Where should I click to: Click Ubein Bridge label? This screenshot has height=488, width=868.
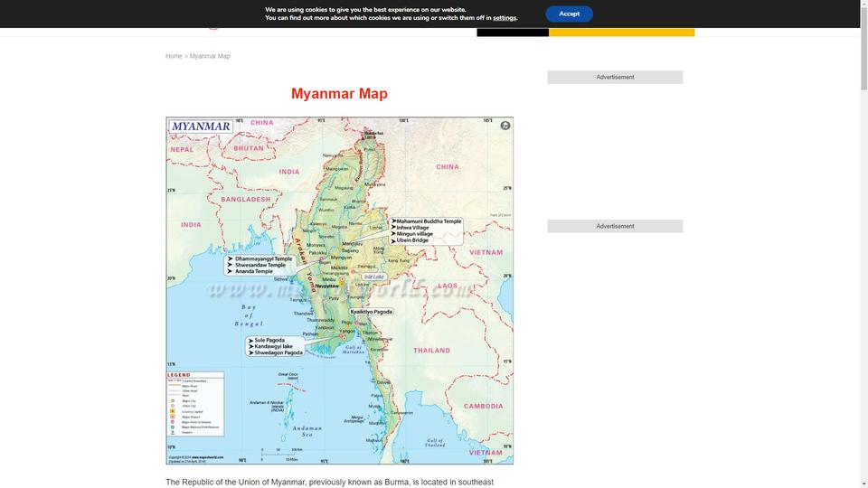pos(412,240)
